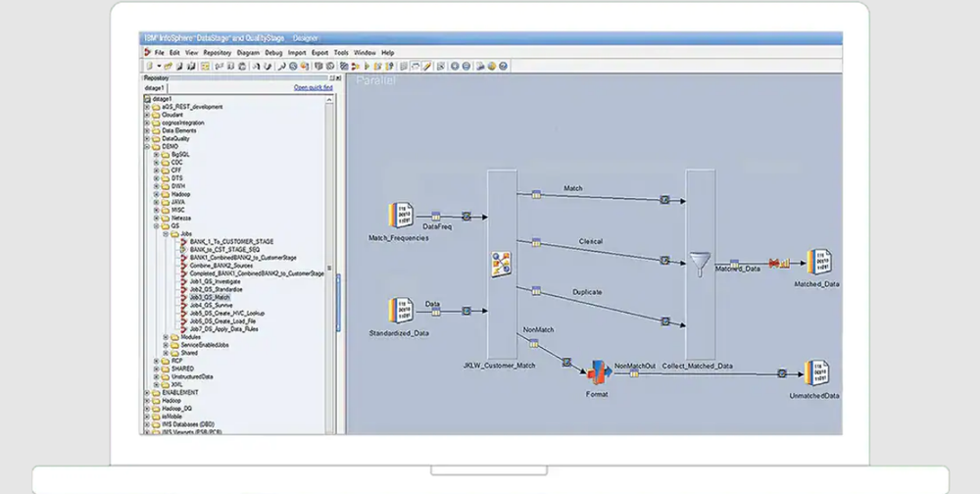The width and height of the screenshot is (980, 494).
Task: Select the Matched_Data output data set icon
Action: coord(818,263)
